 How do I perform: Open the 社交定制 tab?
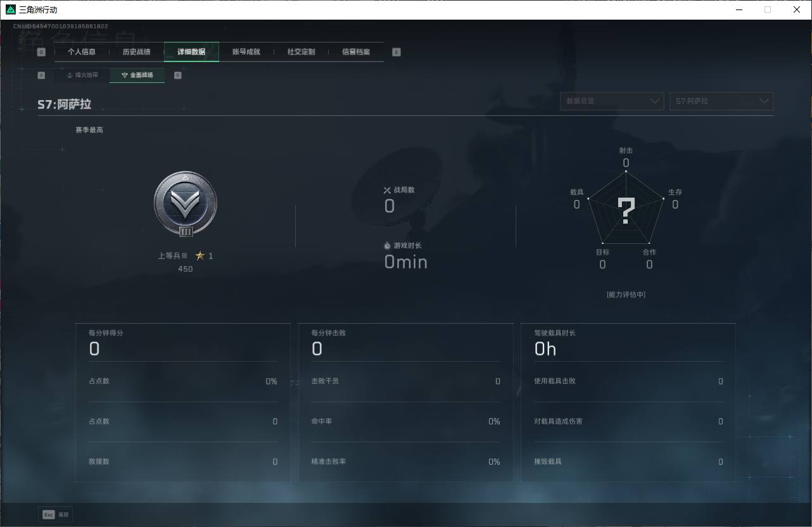[x=301, y=52]
